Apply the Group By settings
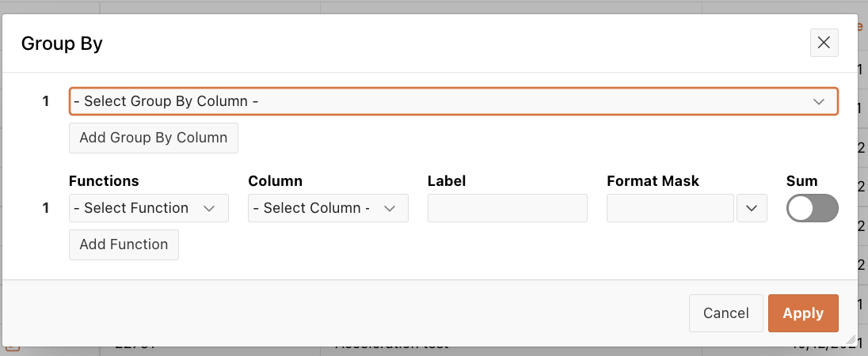 [x=803, y=313]
